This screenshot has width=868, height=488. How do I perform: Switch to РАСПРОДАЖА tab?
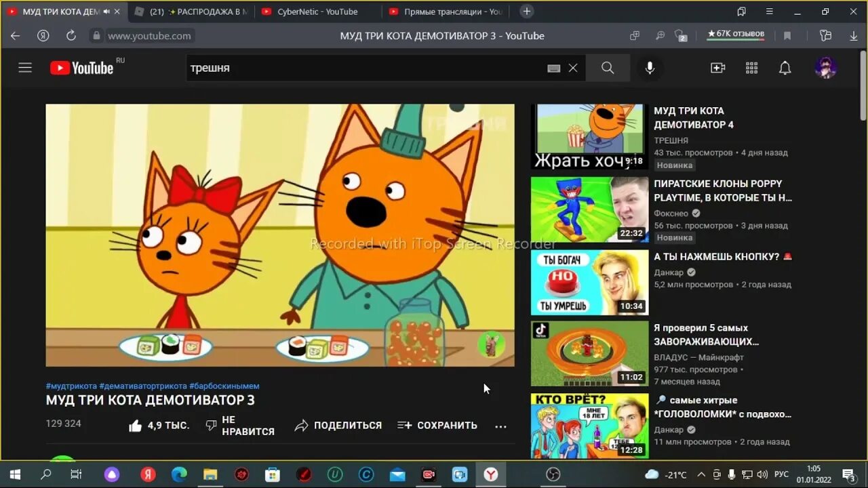191,12
